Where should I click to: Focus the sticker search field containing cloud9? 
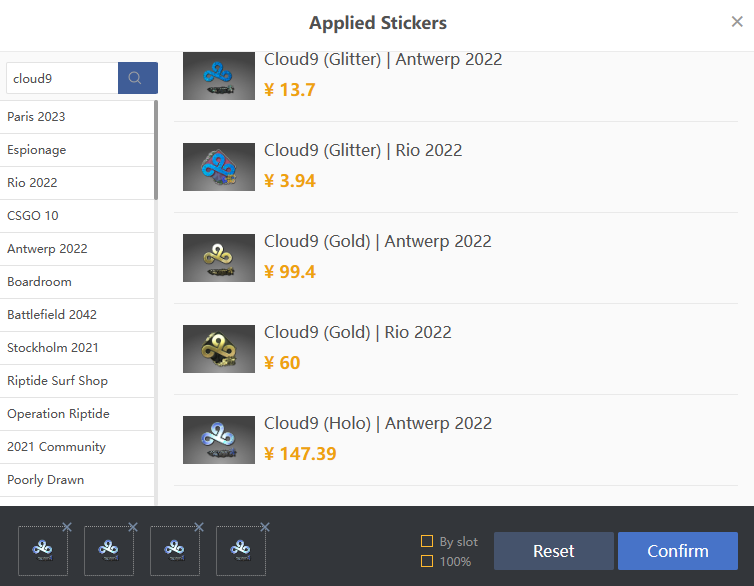[x=62, y=78]
